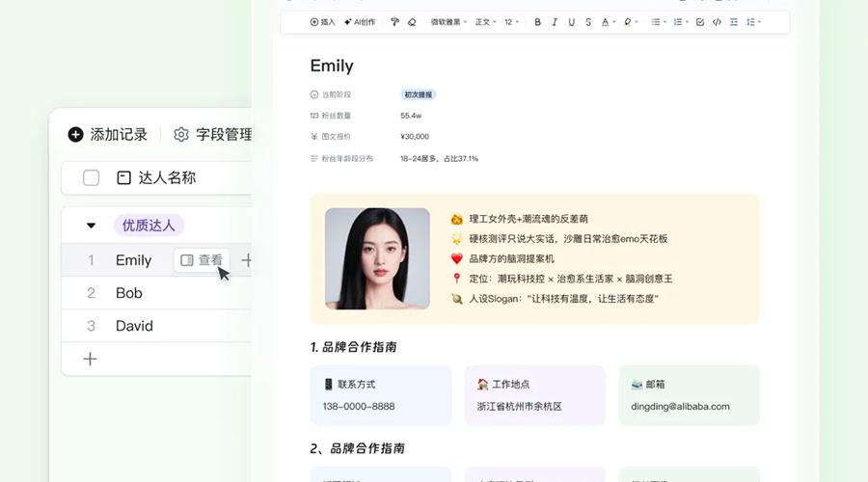Insert a to-do checkbox item
868x482 pixels.
[x=700, y=22]
